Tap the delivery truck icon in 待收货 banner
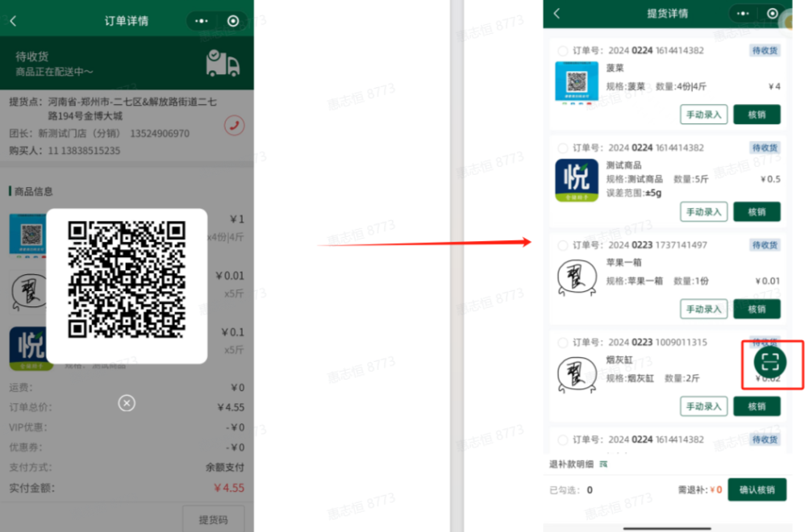This screenshot has width=809, height=532. pyautogui.click(x=223, y=64)
